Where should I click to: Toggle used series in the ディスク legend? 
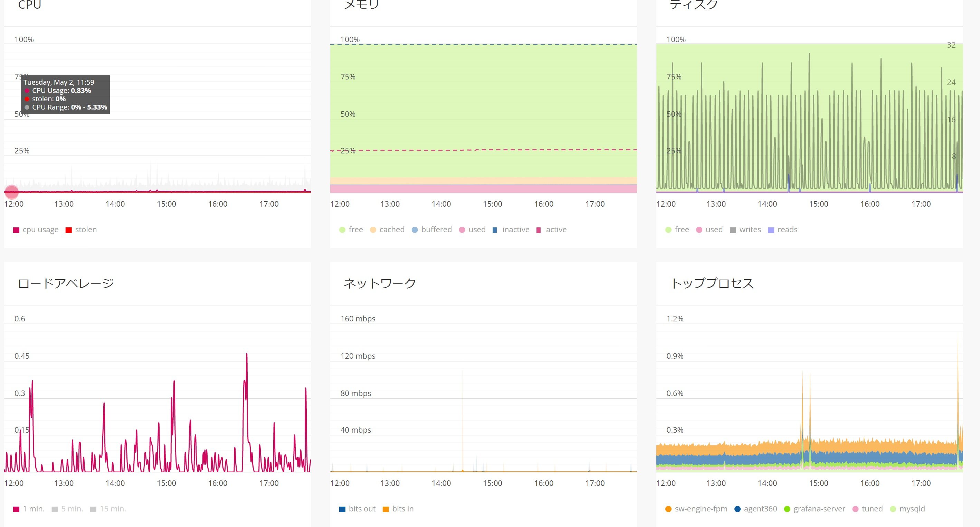[709, 230]
